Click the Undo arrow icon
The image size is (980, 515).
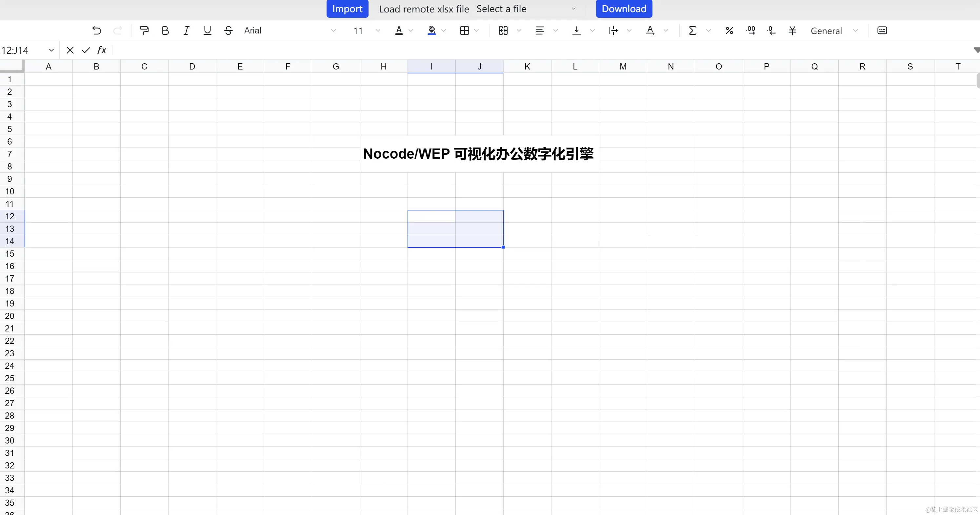(x=97, y=30)
